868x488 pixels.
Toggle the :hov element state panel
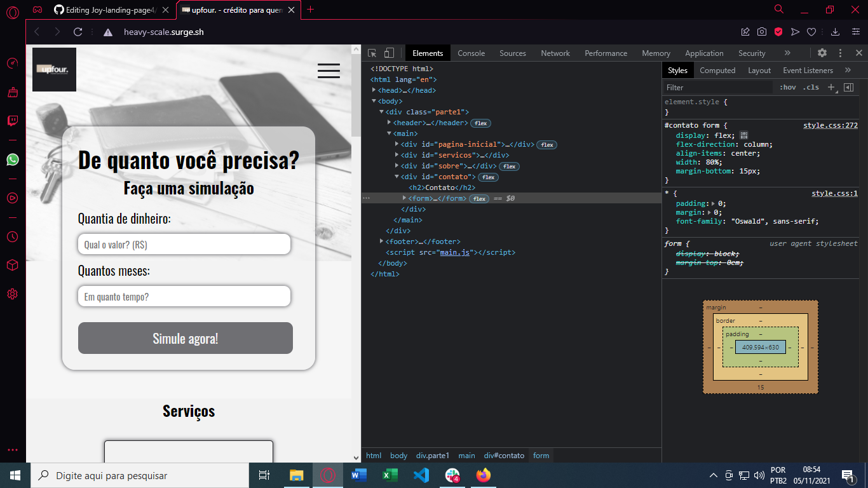pos(788,88)
